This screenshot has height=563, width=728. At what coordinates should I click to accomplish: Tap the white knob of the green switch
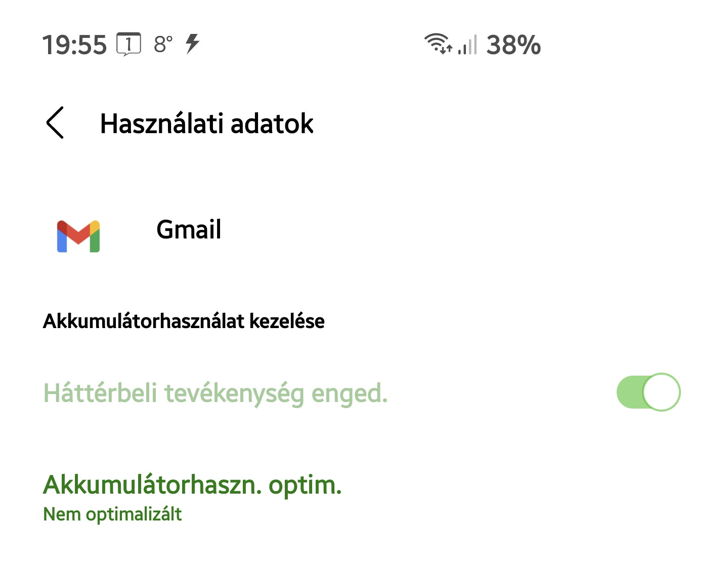662,392
